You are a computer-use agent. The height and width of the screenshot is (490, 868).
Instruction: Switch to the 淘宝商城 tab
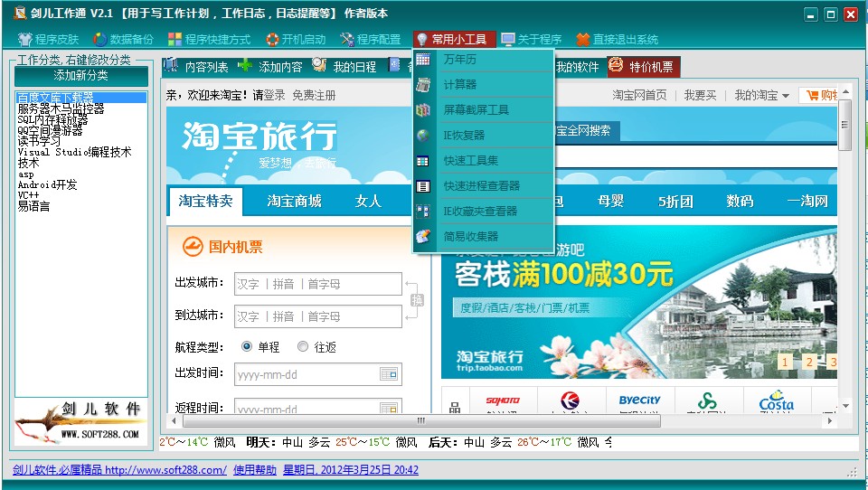[294, 201]
